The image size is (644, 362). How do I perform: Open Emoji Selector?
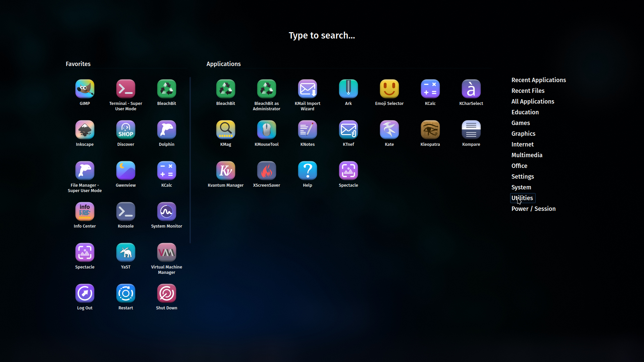pos(389,89)
